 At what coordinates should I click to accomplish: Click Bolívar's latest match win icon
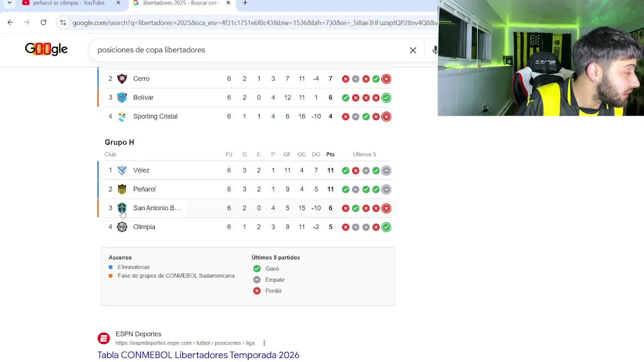click(x=386, y=98)
